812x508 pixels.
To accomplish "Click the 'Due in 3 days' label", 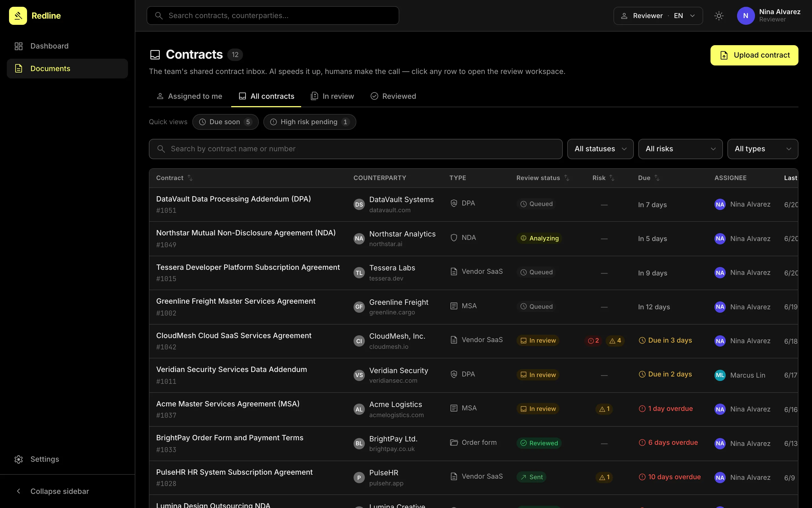I will coord(665,340).
